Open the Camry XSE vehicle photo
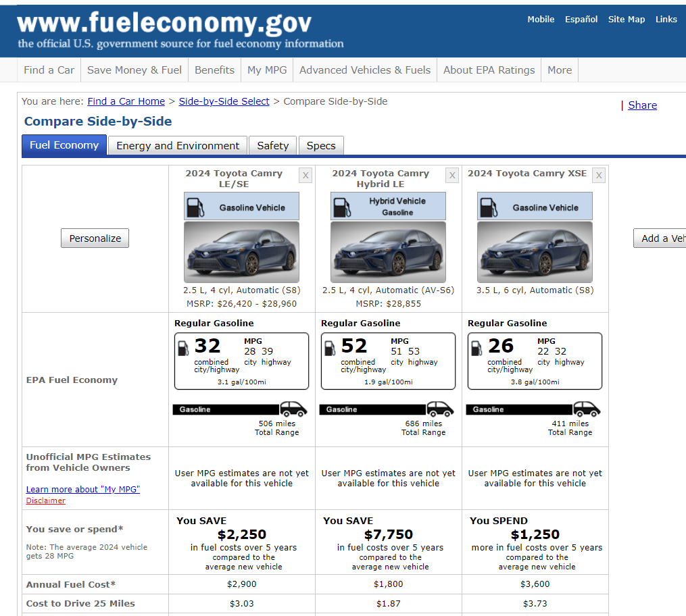The height and width of the screenshot is (616, 686). 535,252
